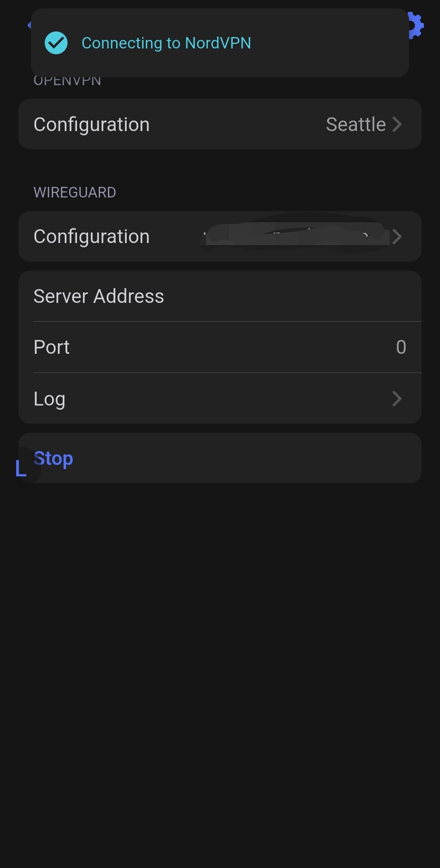Open the WireGuard Configuration row chevron

pos(397,237)
